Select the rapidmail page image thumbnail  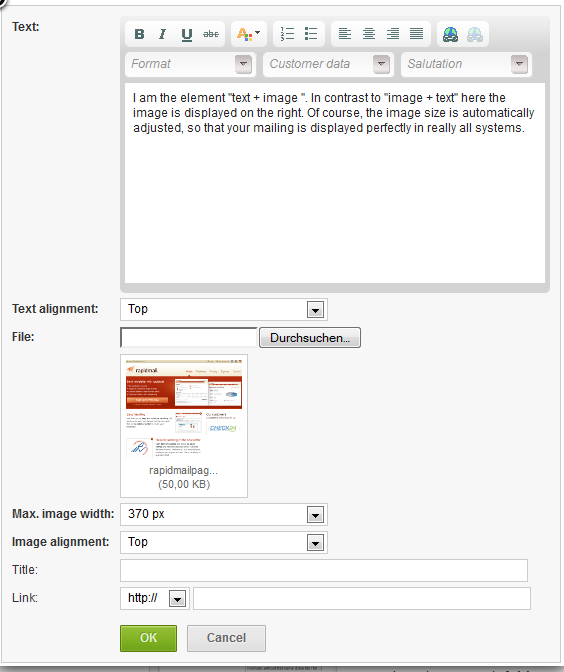tap(184, 409)
